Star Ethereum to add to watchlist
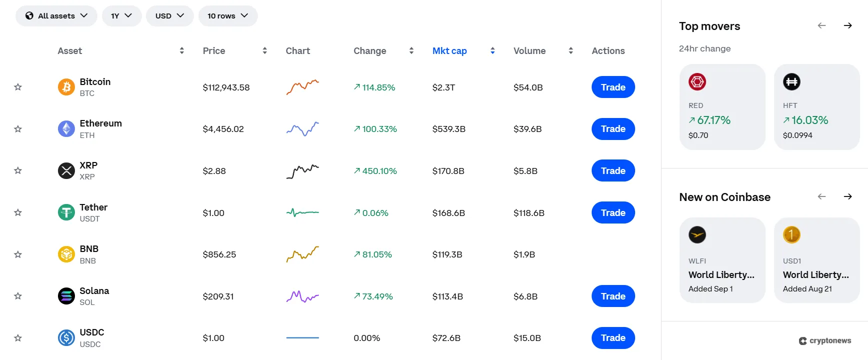This screenshot has width=868, height=360. tap(18, 129)
